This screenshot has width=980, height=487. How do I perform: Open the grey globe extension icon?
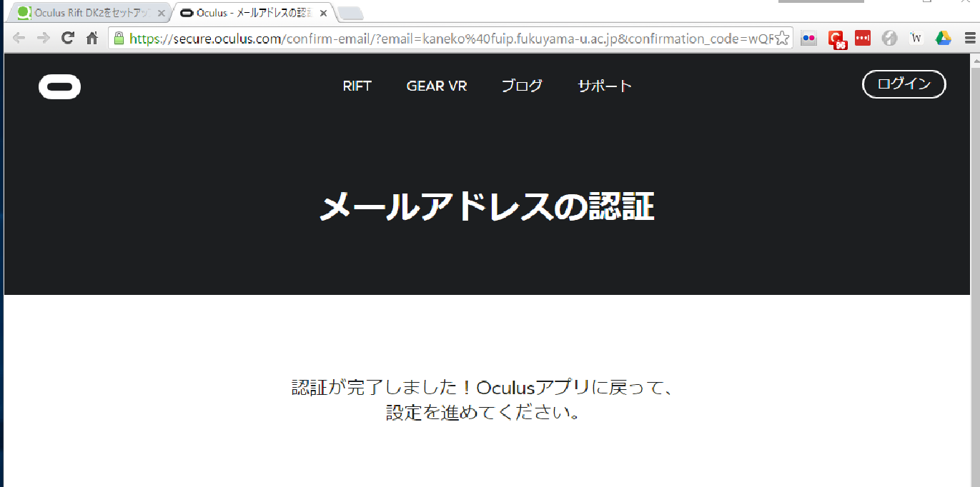click(889, 39)
